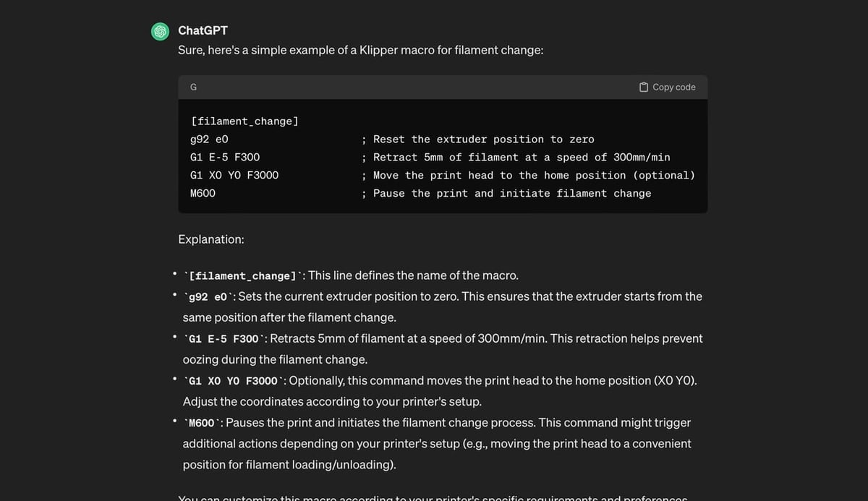Click the intro sentence about Klipper macro

(360, 51)
